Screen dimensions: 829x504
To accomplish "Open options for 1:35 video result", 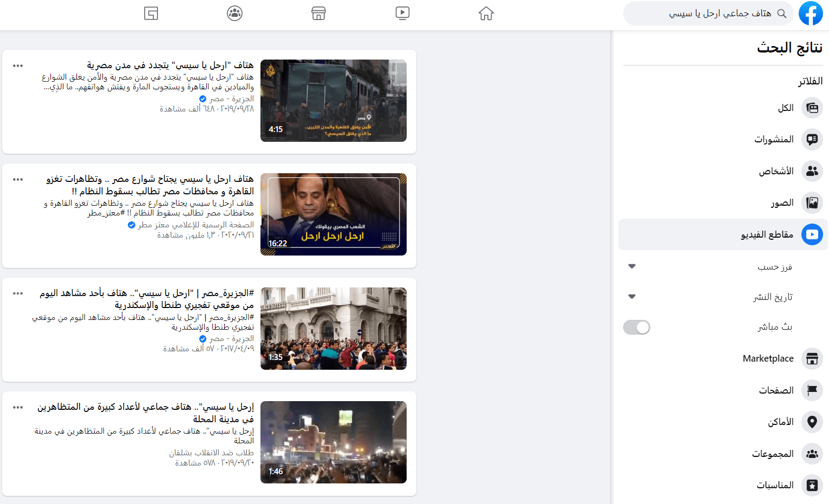I will (x=18, y=293).
